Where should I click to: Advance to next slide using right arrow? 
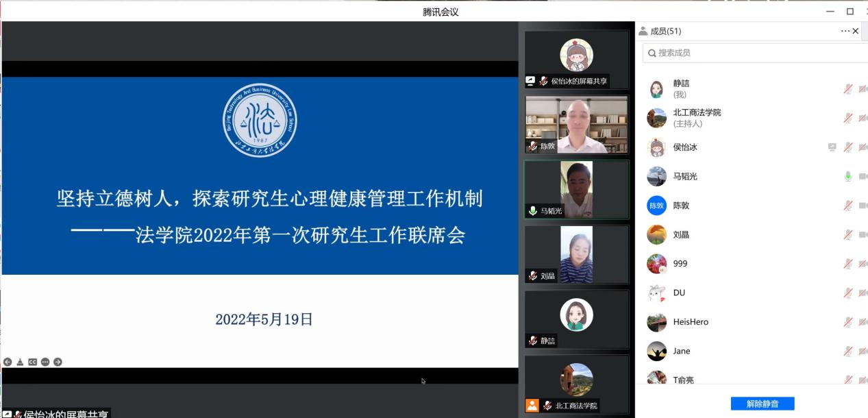click(58, 362)
